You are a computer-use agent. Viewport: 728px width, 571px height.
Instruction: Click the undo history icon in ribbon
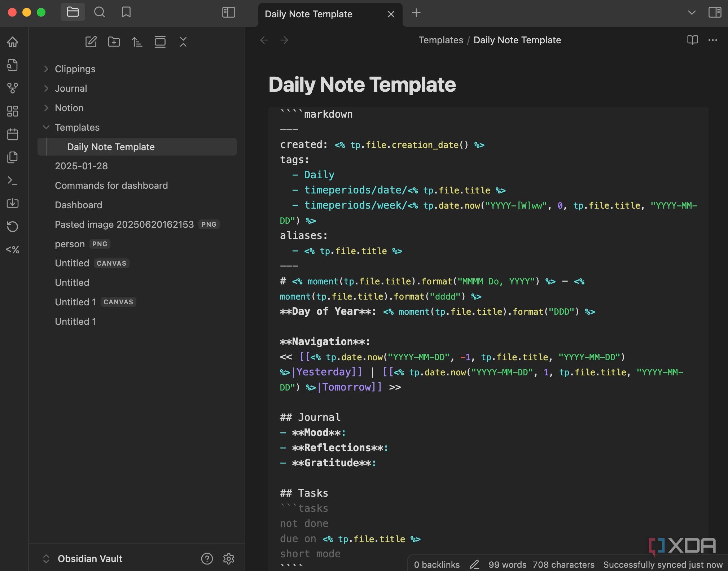click(x=13, y=227)
